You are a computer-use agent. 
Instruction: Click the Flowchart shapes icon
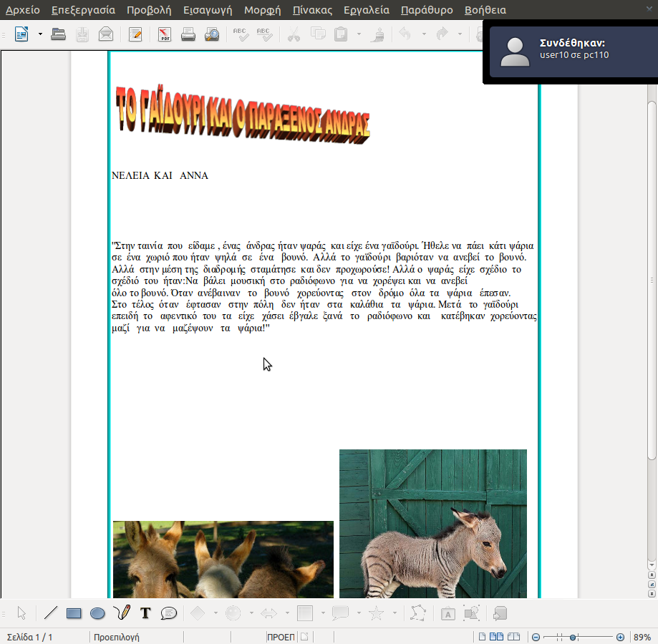305,613
